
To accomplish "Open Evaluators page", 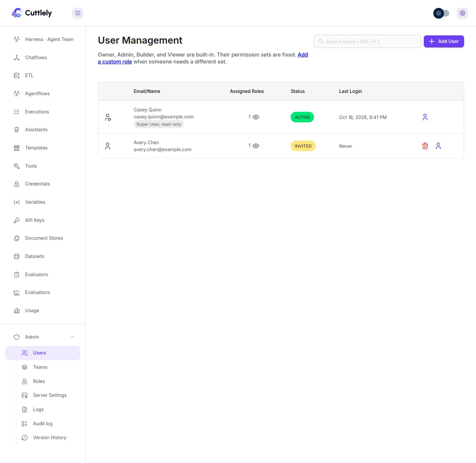I will point(43,274).
